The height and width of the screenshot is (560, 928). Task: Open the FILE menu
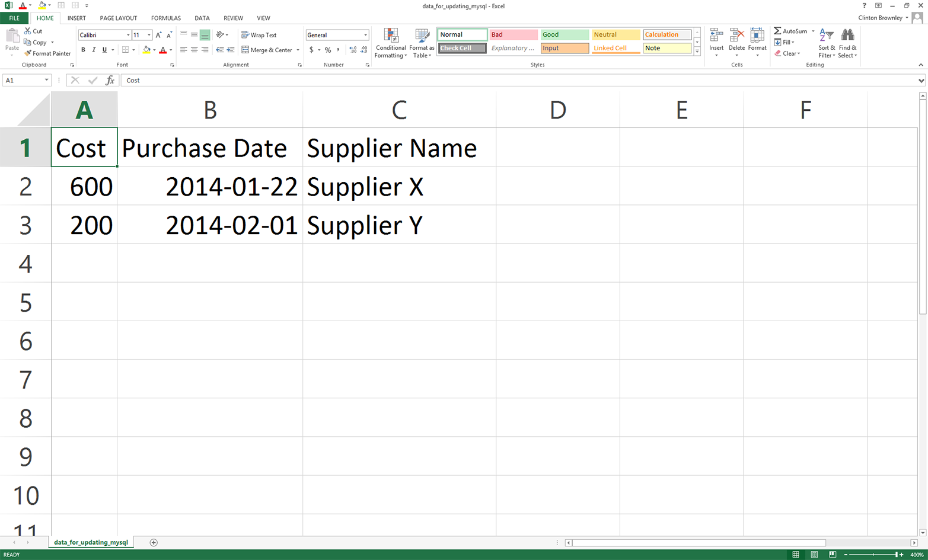(14, 18)
